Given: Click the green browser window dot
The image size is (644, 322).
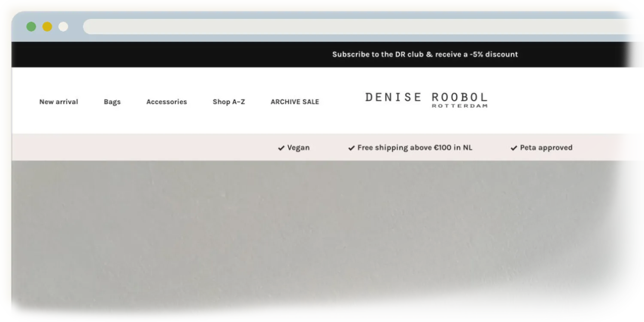Looking at the screenshot, I should pyautogui.click(x=31, y=27).
